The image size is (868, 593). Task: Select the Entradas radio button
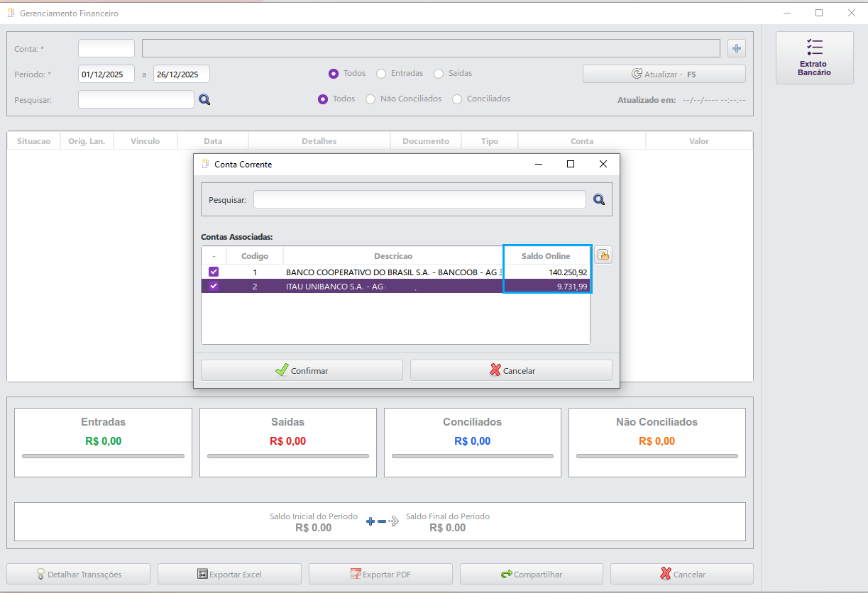[x=381, y=74]
